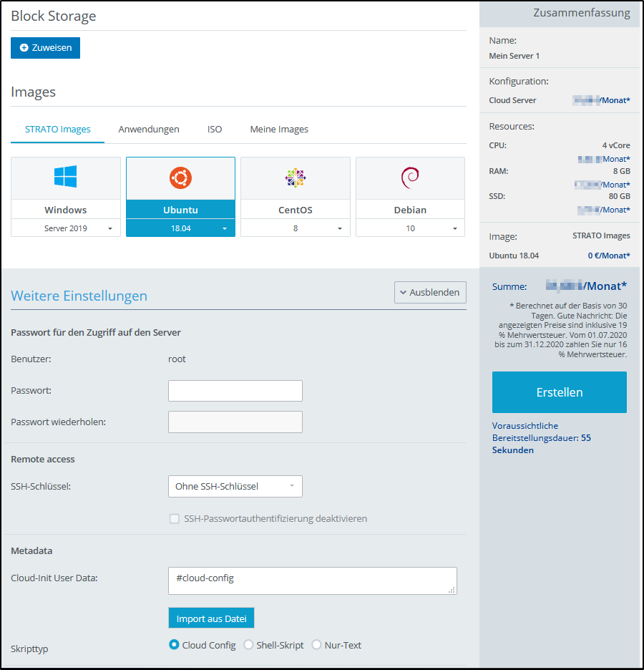Choose the Ubuntu logo icon

(180, 175)
